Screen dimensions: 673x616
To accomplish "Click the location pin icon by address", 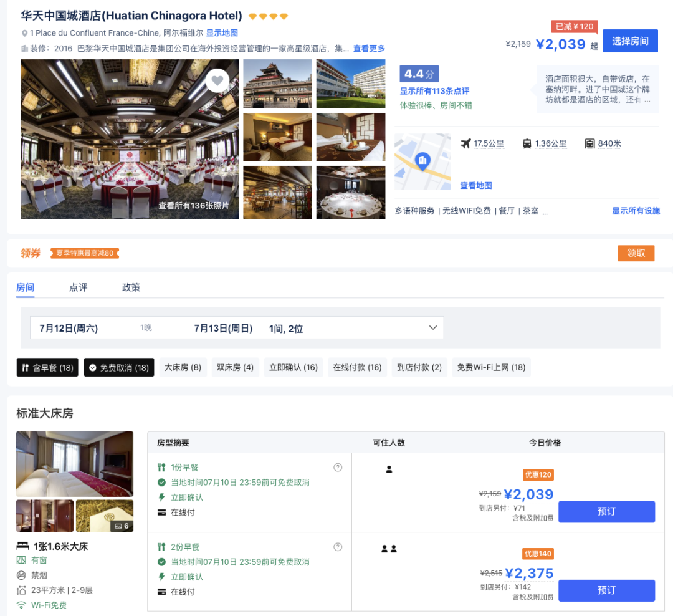I will [x=24, y=33].
